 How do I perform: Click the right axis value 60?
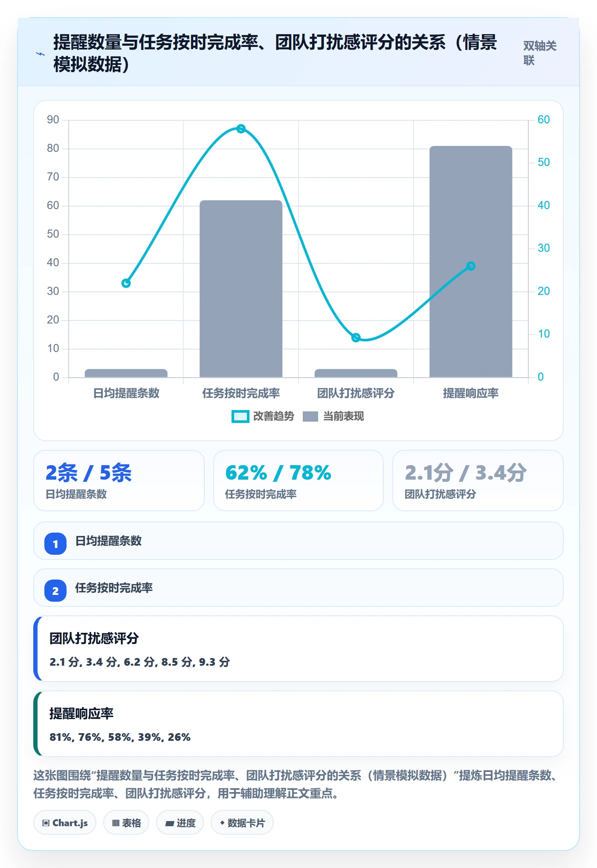click(544, 119)
